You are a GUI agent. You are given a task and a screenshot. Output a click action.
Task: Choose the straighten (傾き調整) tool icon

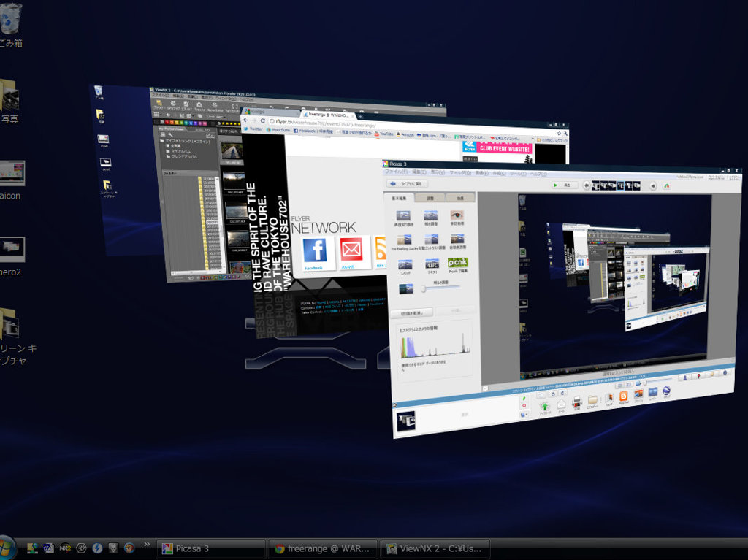click(x=431, y=216)
